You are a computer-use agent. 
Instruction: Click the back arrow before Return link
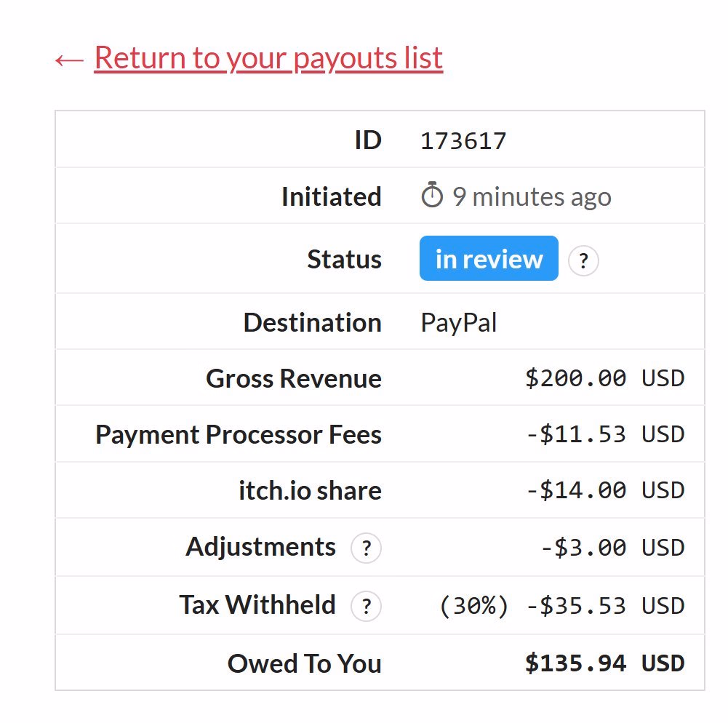[x=69, y=60]
